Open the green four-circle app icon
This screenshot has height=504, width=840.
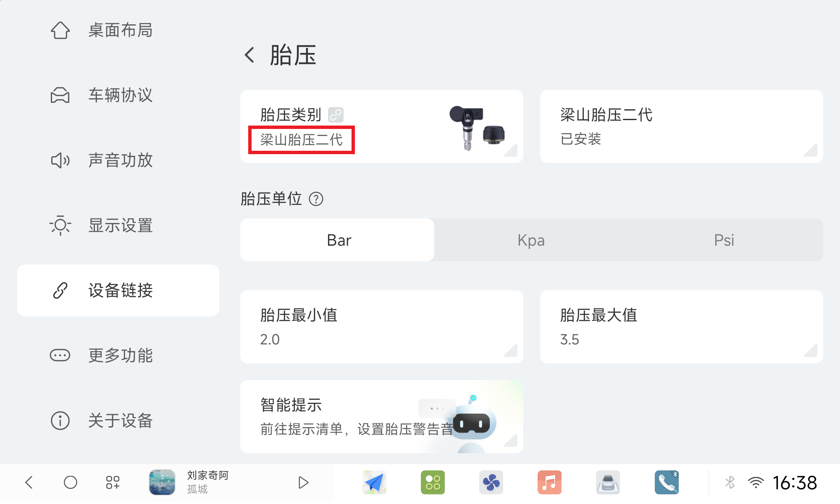click(x=433, y=482)
